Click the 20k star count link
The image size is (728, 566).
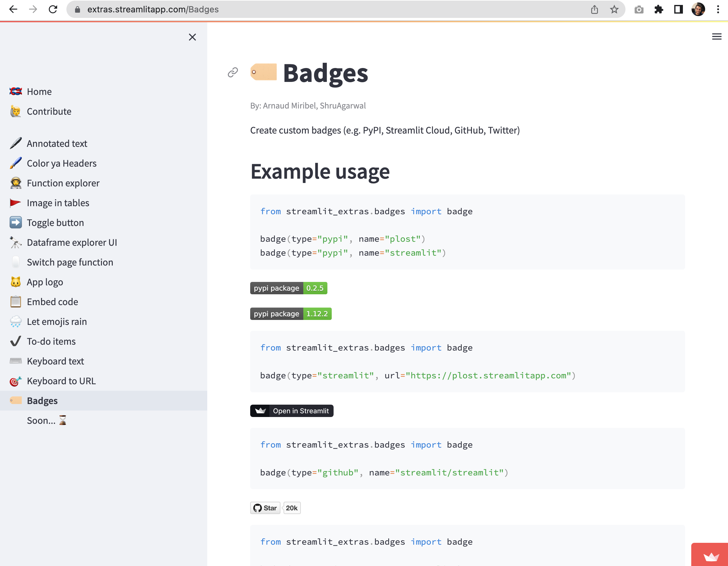(292, 508)
